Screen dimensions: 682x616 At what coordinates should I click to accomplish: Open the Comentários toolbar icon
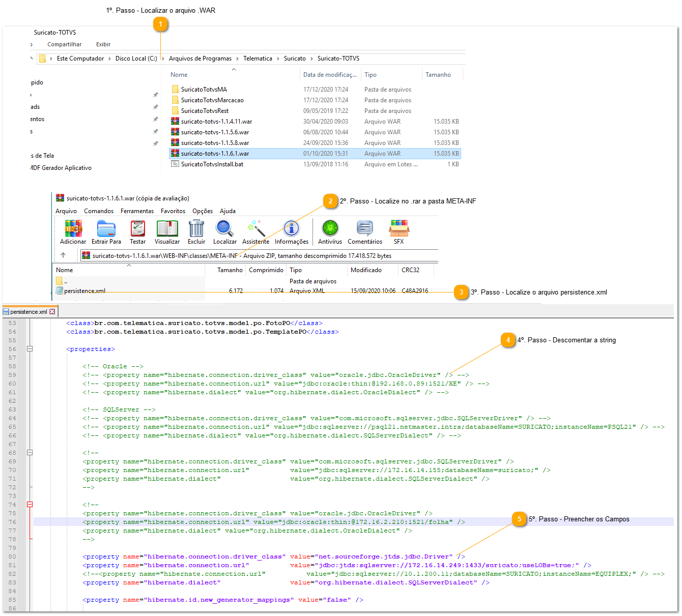[x=365, y=228]
